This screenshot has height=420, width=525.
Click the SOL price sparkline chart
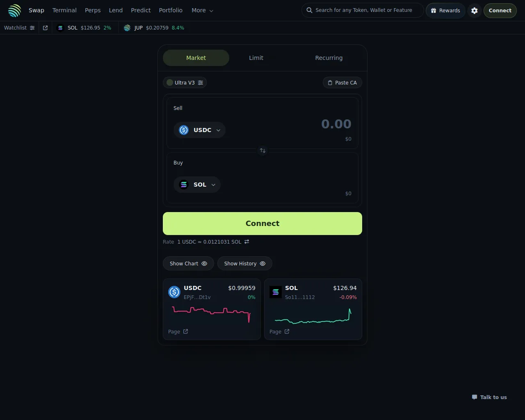[313, 316]
